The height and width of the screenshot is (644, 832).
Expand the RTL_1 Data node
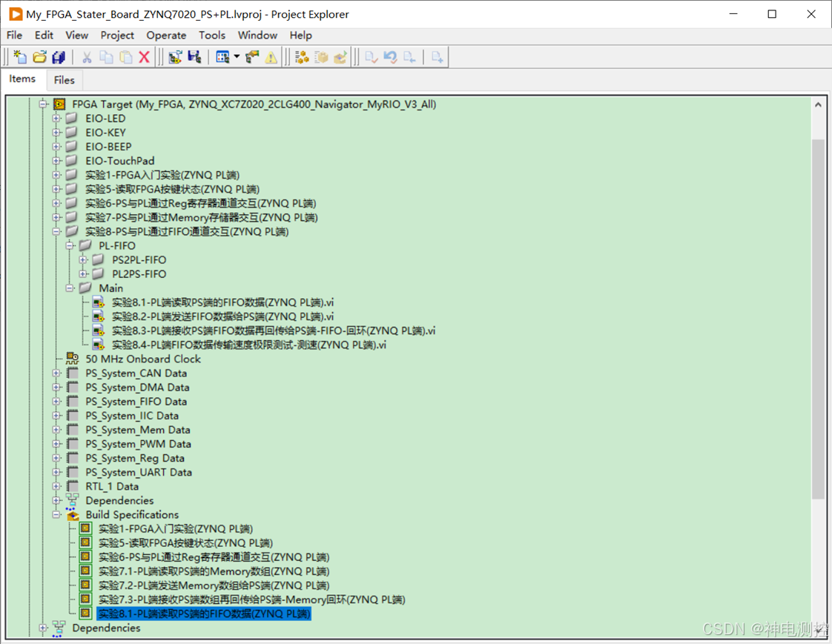[56, 486]
